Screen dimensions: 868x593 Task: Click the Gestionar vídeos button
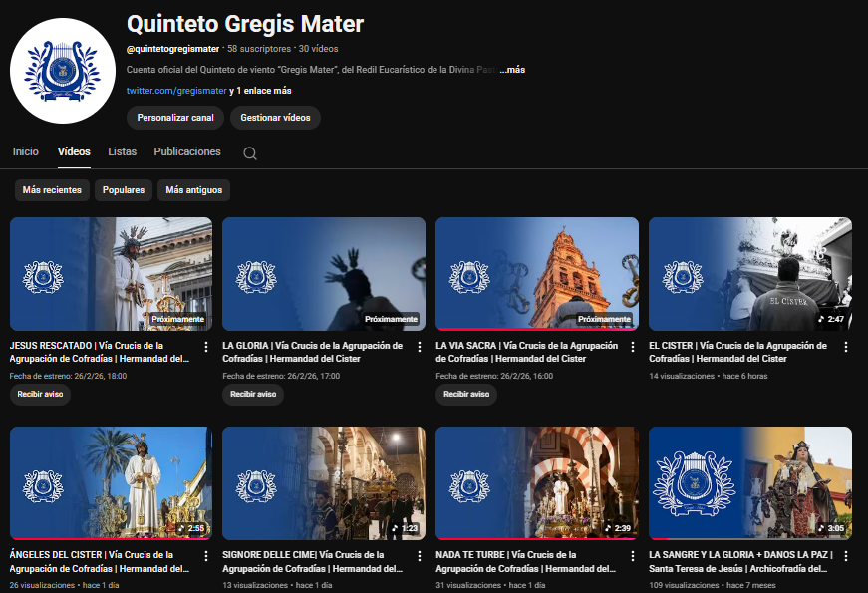[x=276, y=118]
